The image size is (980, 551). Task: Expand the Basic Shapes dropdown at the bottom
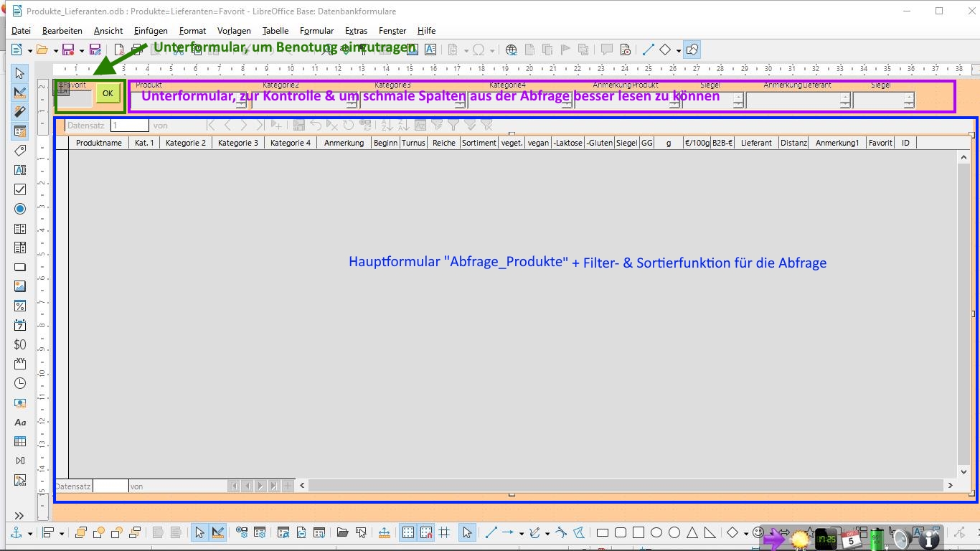746,533
